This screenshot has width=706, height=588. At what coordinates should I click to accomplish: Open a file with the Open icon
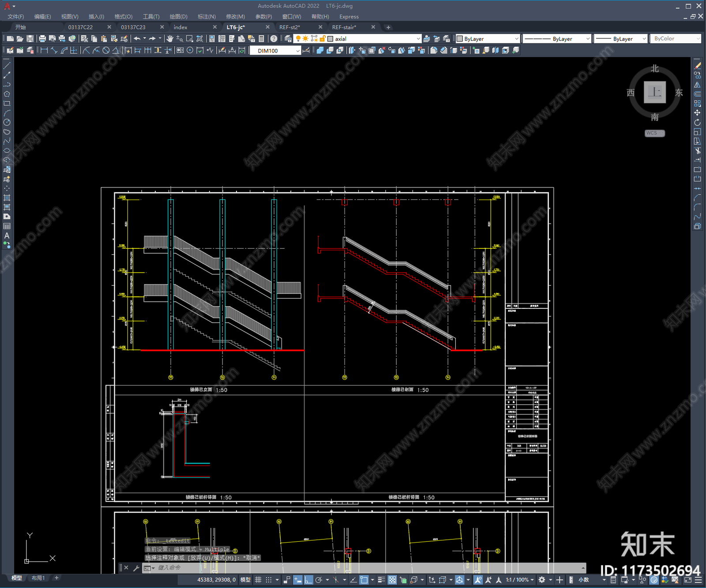click(x=20, y=39)
